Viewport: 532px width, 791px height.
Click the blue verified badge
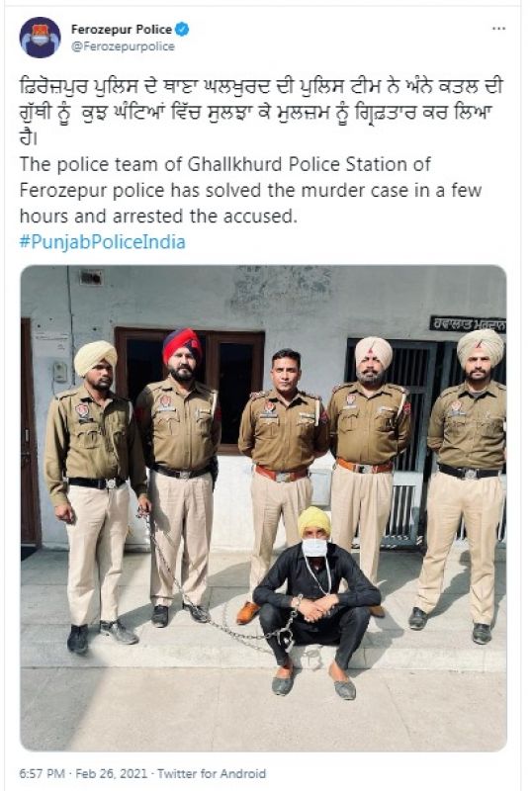182,30
